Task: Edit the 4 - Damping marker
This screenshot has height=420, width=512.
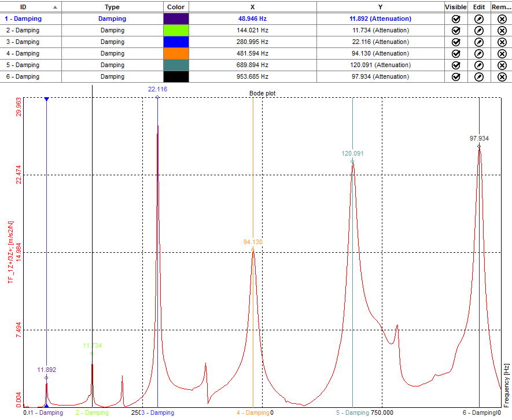Action: 479,54
